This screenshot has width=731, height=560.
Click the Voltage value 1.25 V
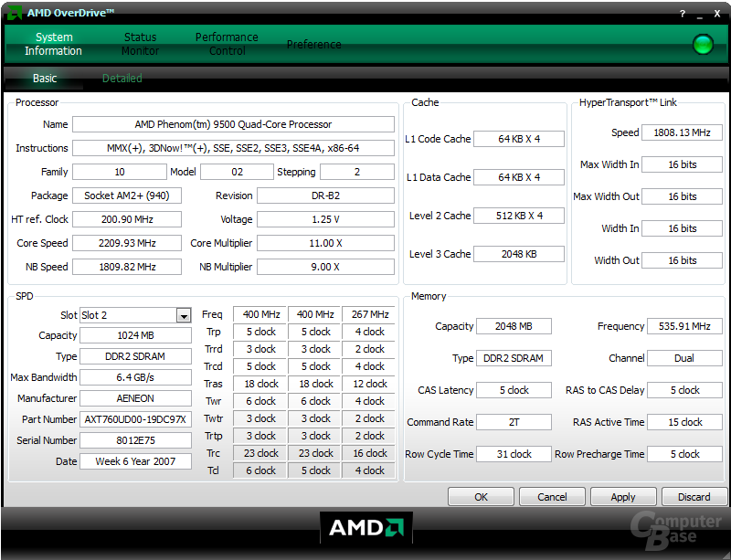[325, 219]
